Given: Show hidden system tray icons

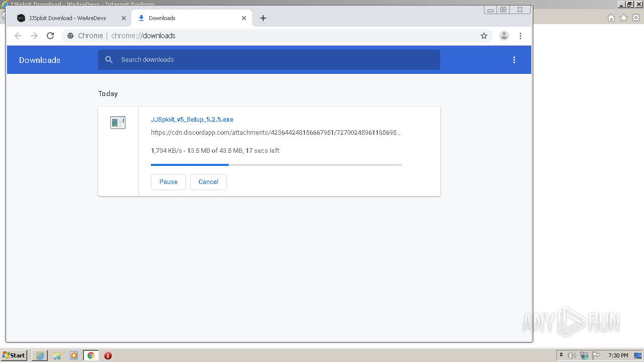Looking at the screenshot, I should point(561,355).
